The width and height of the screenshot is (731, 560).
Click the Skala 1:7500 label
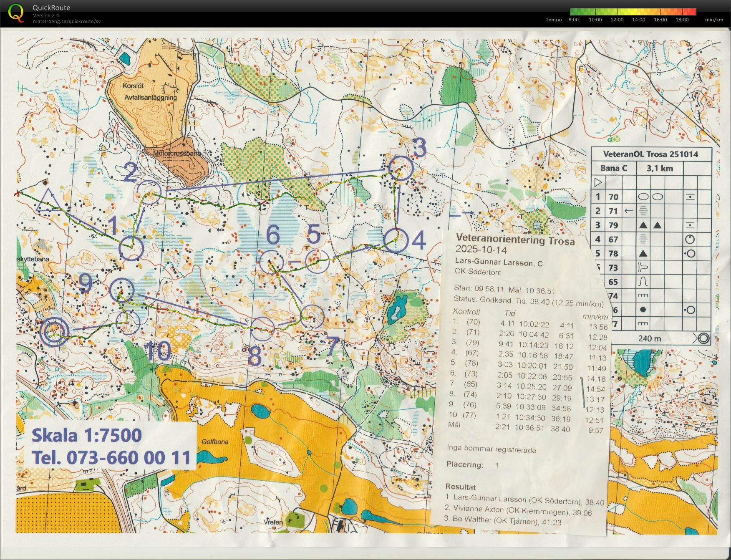click(x=87, y=435)
